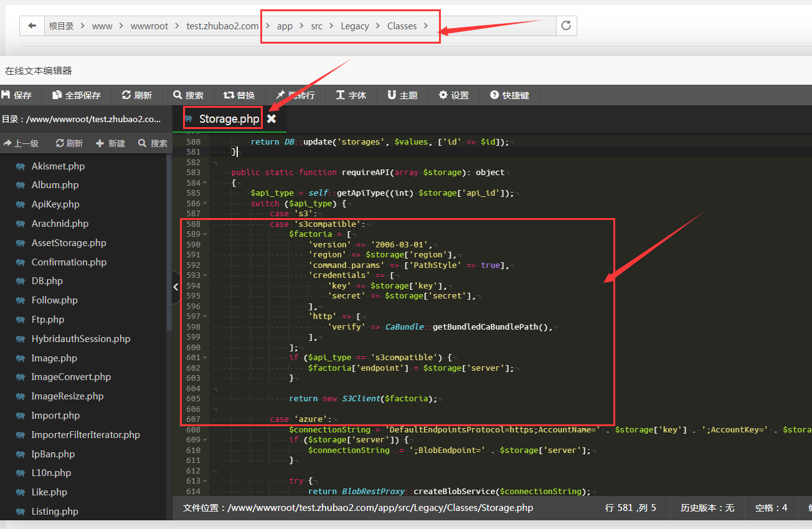Click the 保存 save button
Image resolution: width=812 pixels, height=529 pixels.
(17, 95)
